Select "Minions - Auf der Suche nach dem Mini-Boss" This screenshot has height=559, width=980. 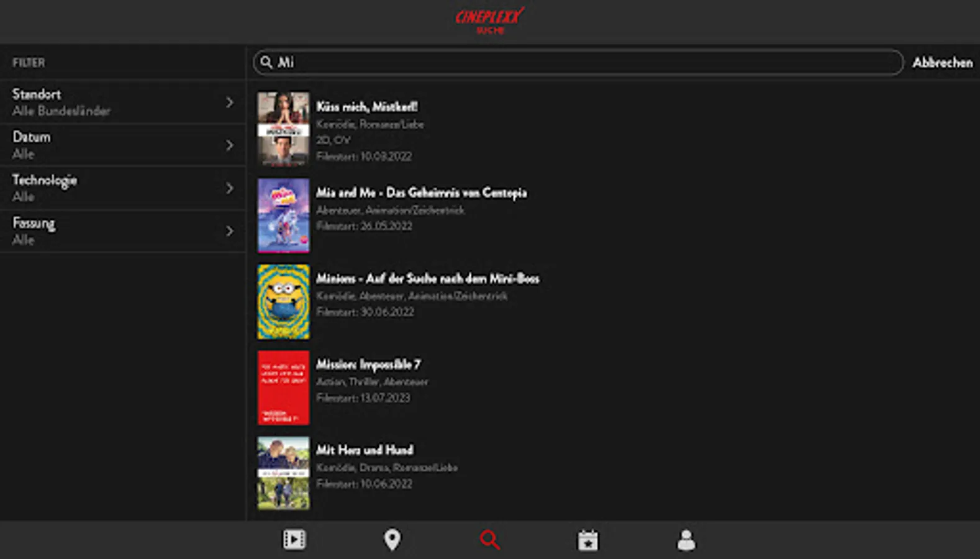point(427,278)
